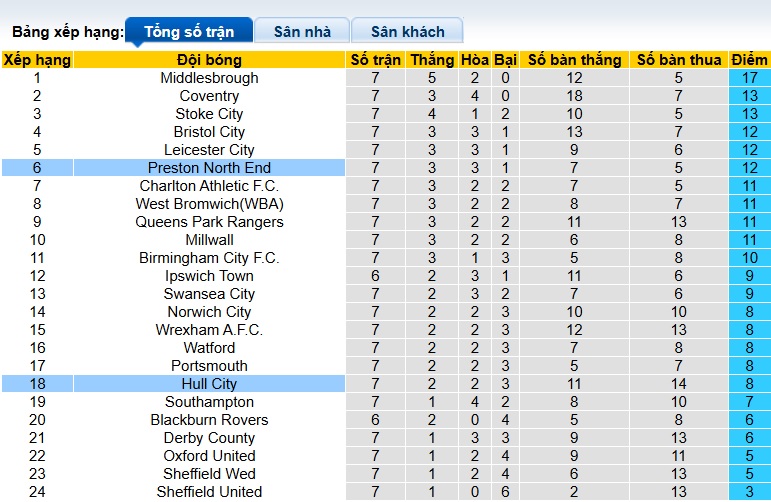
Task: Select the Sân khách tab
Action: coord(408,32)
